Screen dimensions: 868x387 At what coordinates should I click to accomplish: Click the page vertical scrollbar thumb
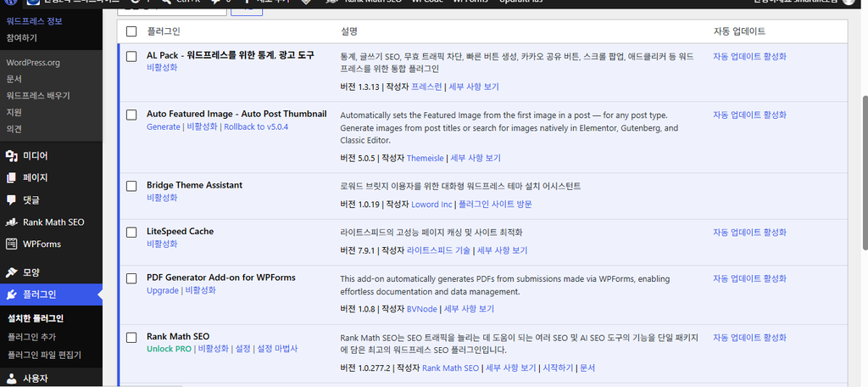(865, 172)
